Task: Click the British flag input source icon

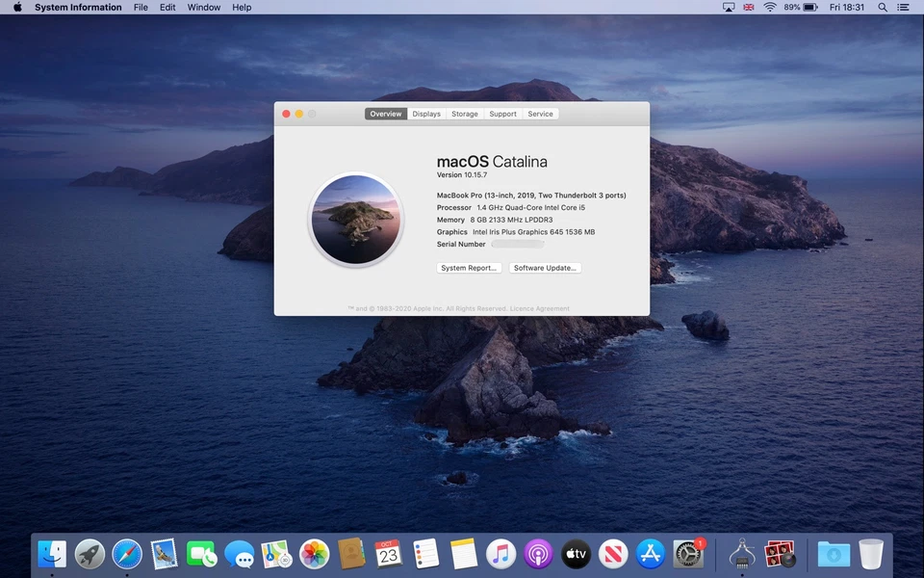Action: (749, 7)
